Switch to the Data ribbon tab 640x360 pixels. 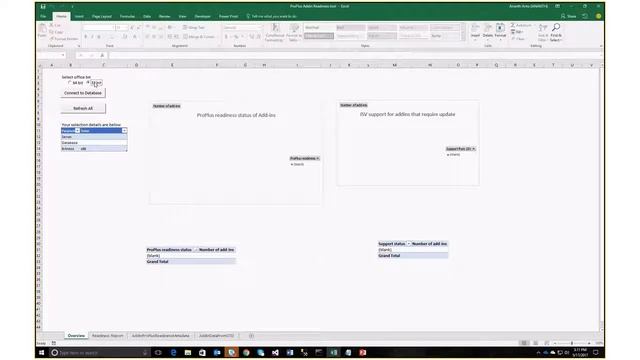[147, 16]
